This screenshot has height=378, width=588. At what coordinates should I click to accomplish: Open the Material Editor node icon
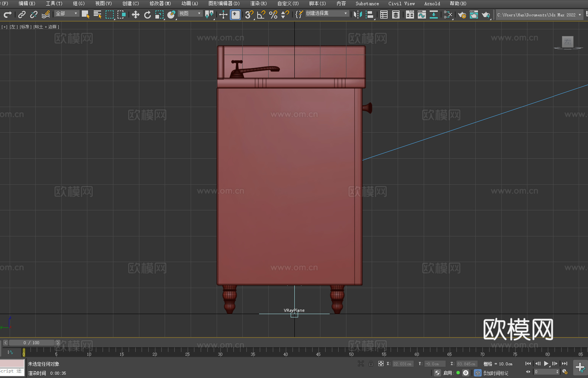[448, 14]
